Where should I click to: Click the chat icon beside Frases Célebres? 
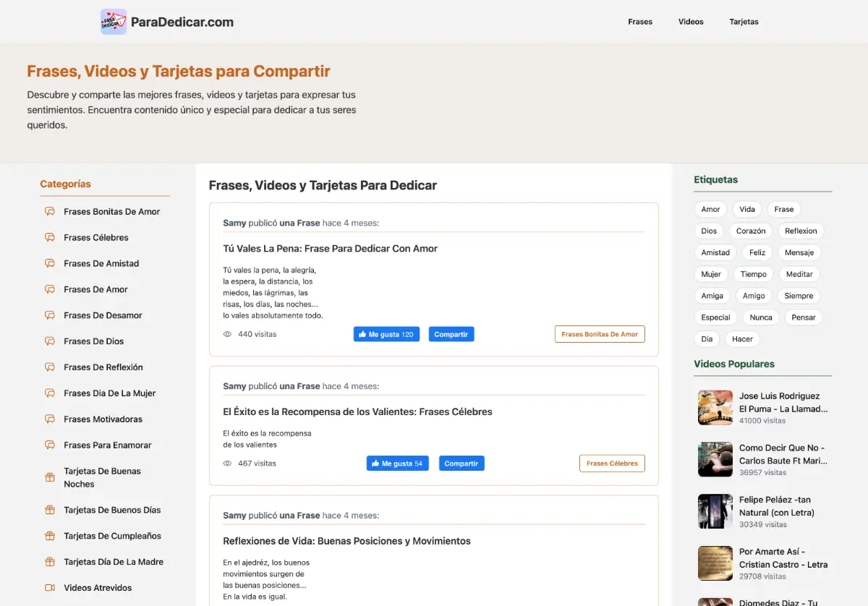pyautogui.click(x=50, y=238)
